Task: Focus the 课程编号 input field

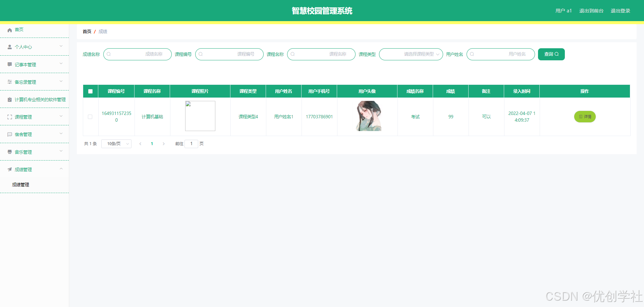Action: tap(229, 54)
